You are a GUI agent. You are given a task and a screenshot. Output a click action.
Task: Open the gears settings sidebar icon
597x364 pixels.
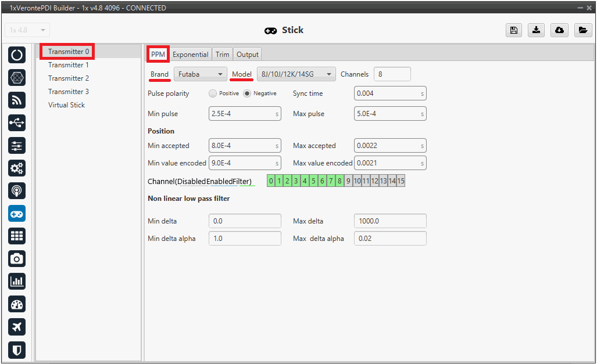pos(17,168)
